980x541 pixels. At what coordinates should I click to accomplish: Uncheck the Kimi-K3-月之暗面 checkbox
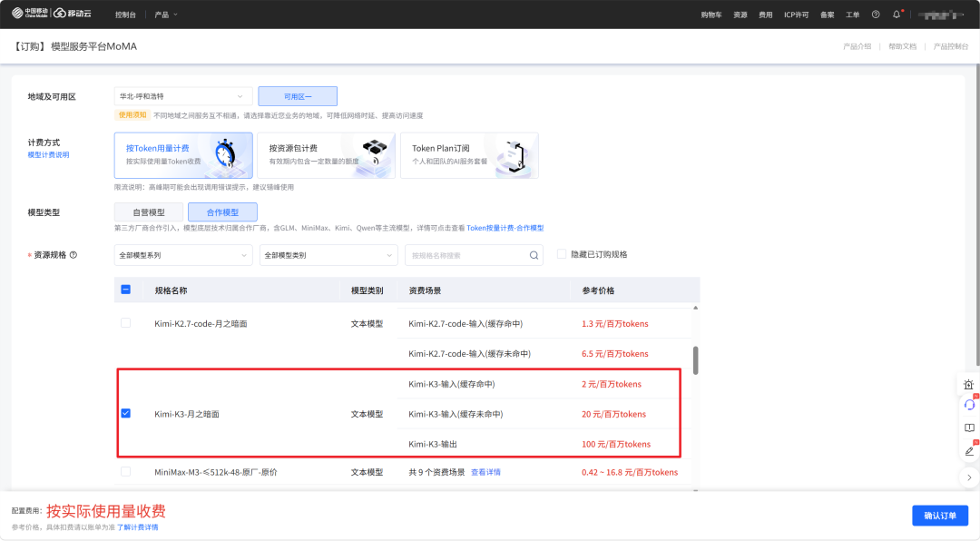[x=125, y=413]
